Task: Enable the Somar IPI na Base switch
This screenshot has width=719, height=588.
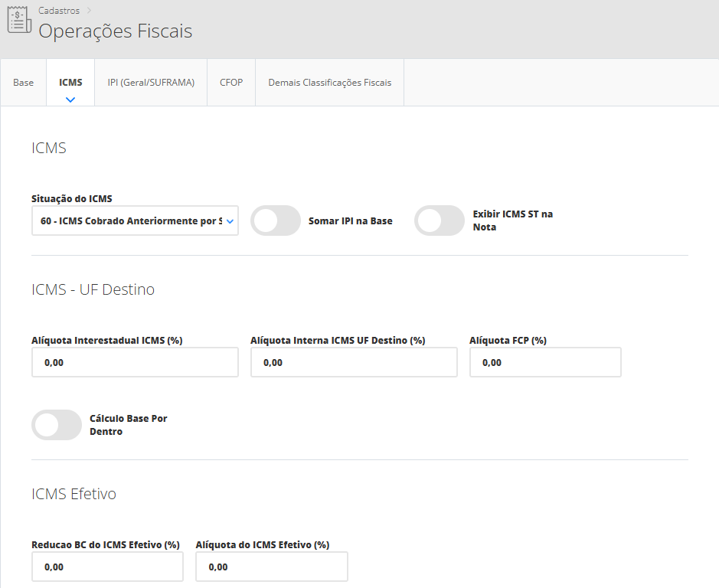Action: [276, 220]
